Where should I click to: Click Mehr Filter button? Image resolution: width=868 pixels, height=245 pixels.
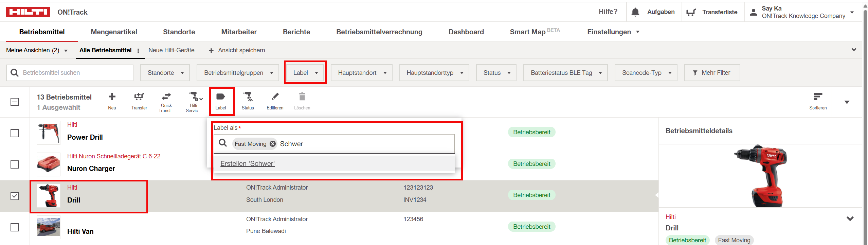[712, 73]
